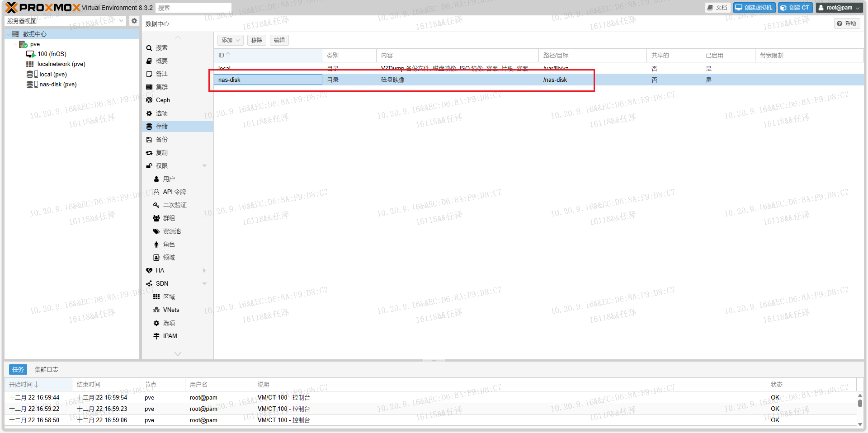The height and width of the screenshot is (433, 868).
Task: Expand the HA submenu arrow
Action: pyautogui.click(x=204, y=271)
